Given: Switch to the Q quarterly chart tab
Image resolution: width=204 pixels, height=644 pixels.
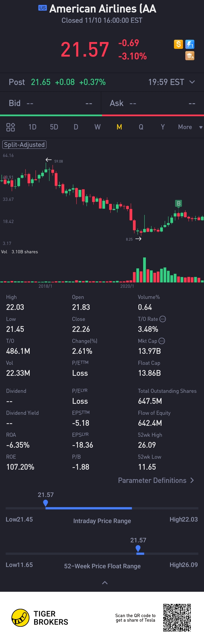Looking at the screenshot, I should [141, 127].
